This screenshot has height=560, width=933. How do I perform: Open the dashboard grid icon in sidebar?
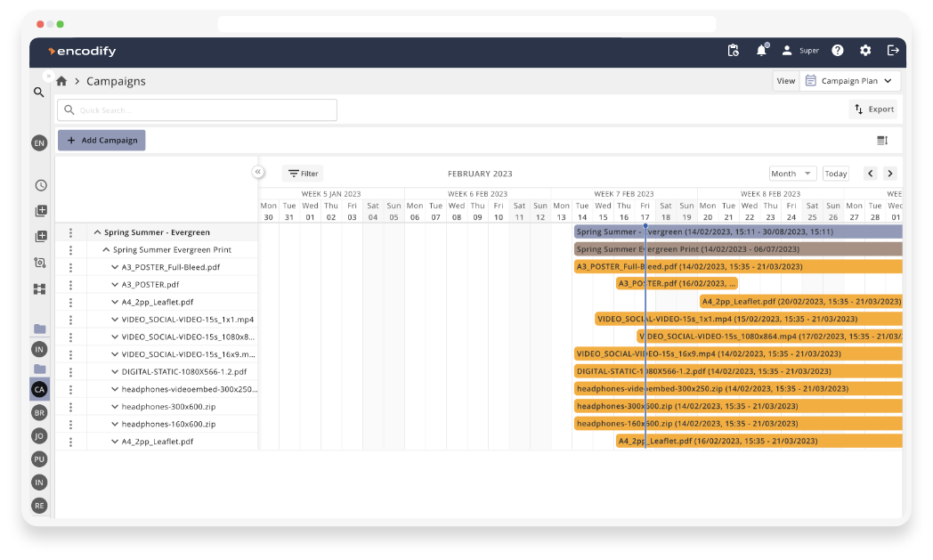tap(39, 288)
